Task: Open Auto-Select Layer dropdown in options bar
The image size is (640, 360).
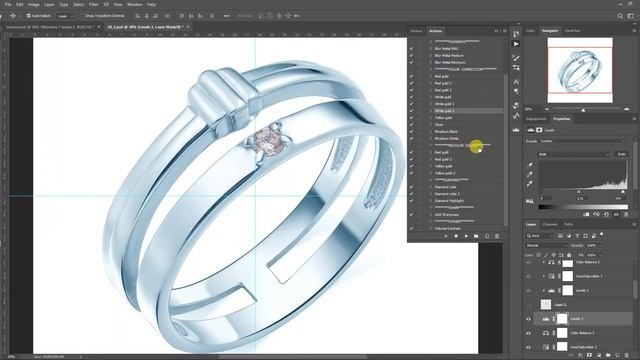Action: (66, 16)
